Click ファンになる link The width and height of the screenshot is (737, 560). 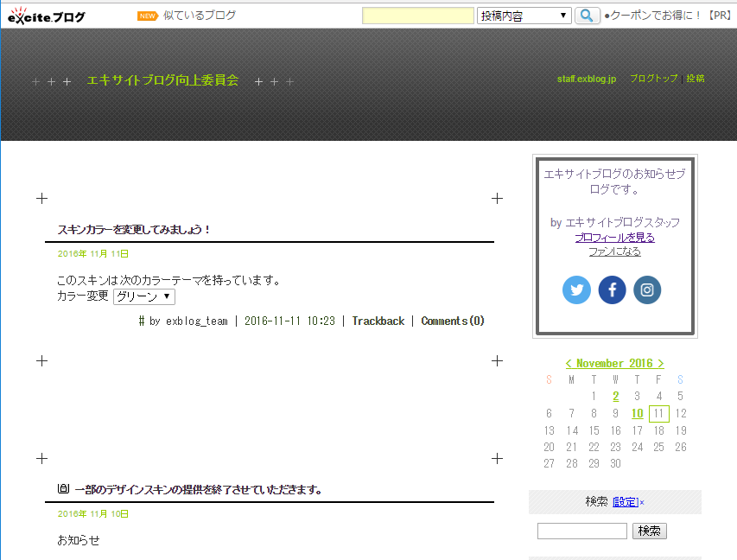[615, 251]
